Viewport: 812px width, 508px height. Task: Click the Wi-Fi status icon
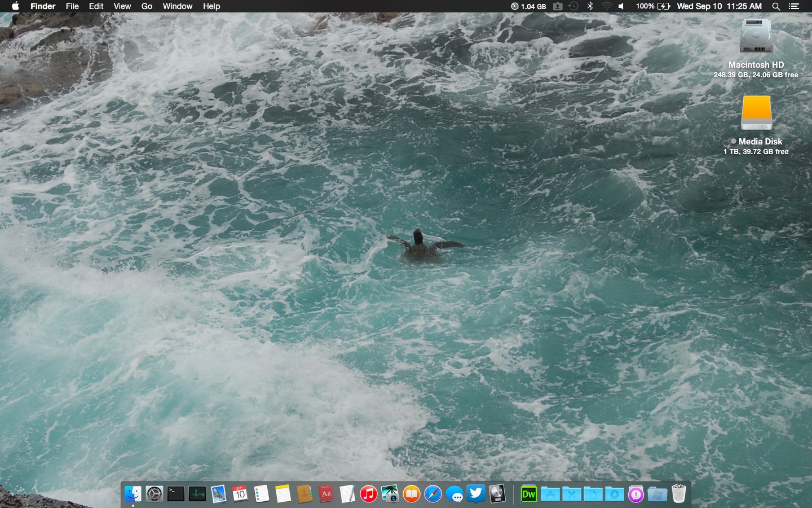pyautogui.click(x=606, y=6)
